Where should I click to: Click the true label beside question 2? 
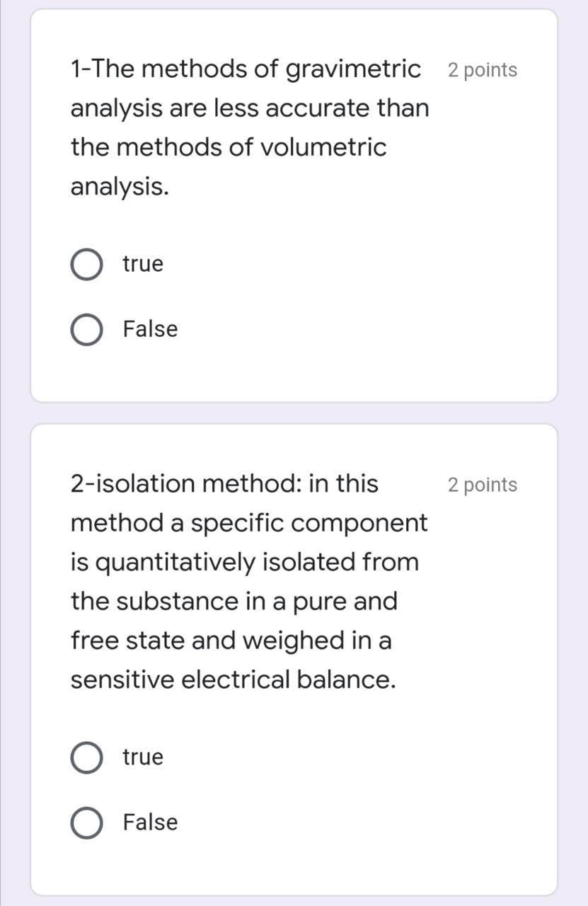[x=142, y=756]
